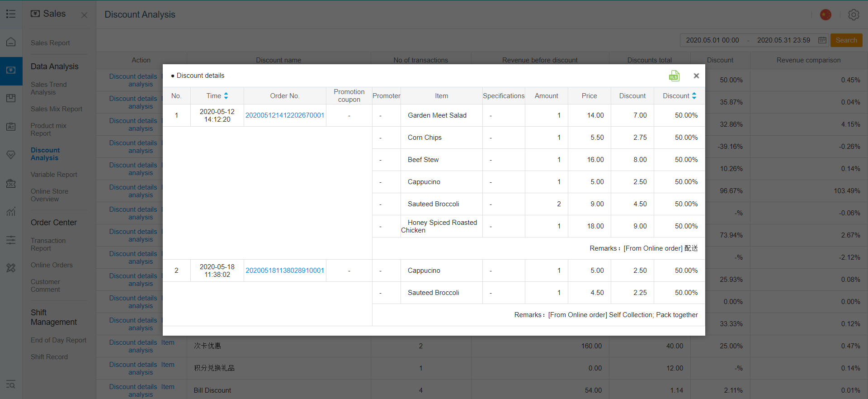Viewport: 868px width, 399px height.
Task: Click transactions count 1 for 积分兑换礼品
Action: click(x=420, y=368)
